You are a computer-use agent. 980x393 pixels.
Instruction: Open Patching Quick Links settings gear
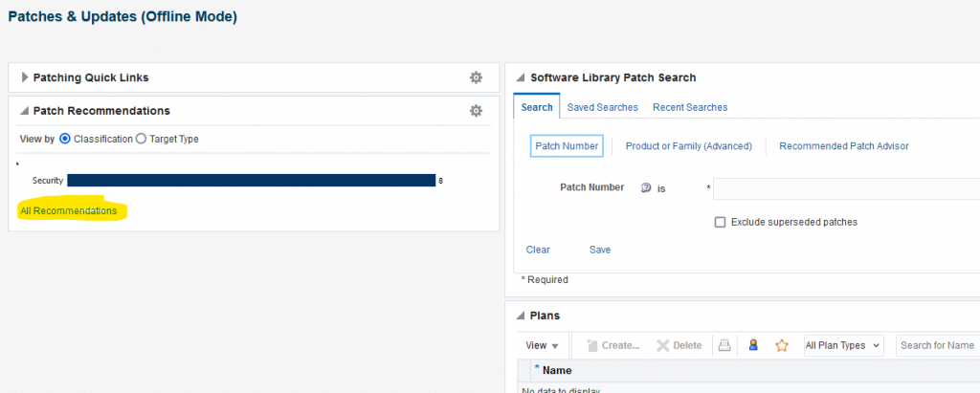pos(476,77)
